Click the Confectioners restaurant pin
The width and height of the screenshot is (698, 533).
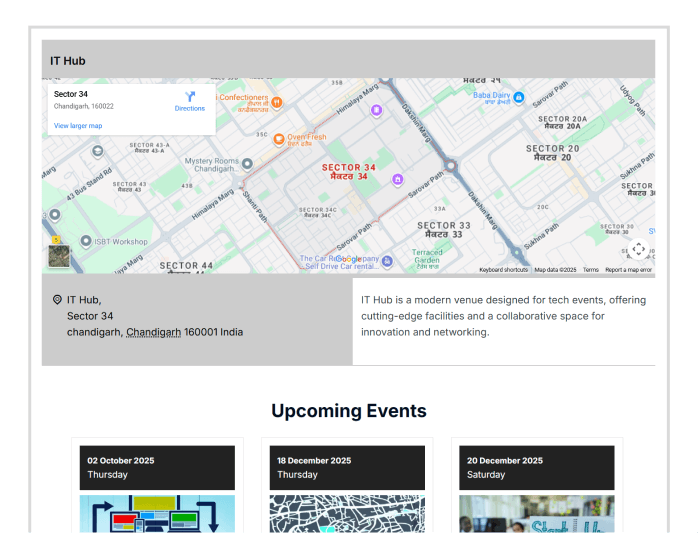coord(277,101)
